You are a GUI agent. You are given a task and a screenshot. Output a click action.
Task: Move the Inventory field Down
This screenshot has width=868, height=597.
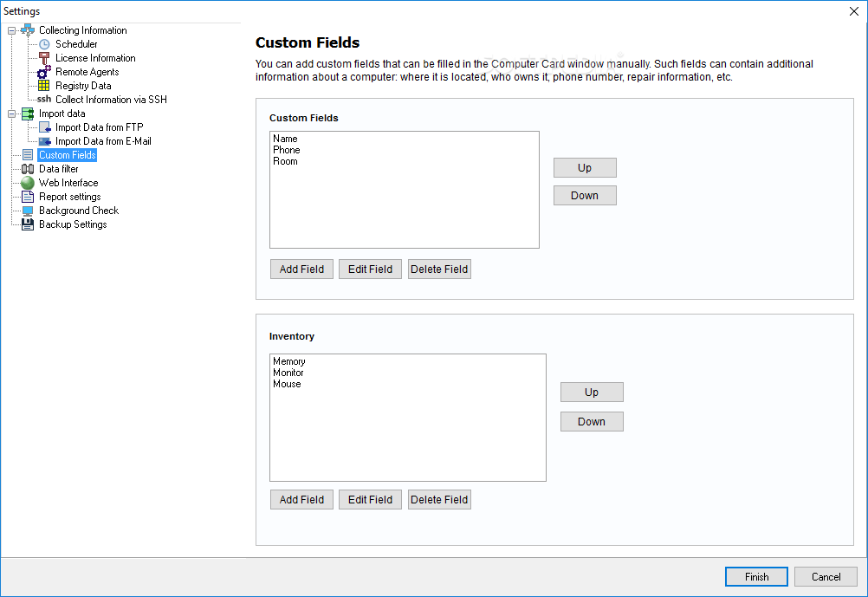592,422
